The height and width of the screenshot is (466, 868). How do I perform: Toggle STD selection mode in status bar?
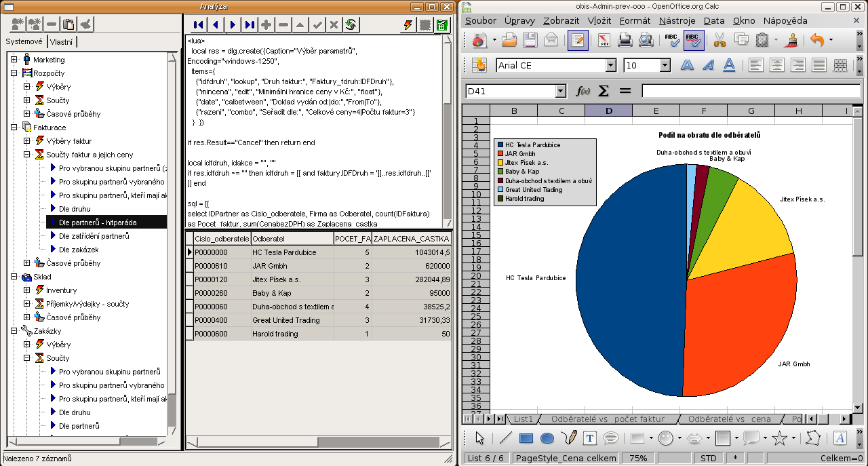(x=708, y=459)
